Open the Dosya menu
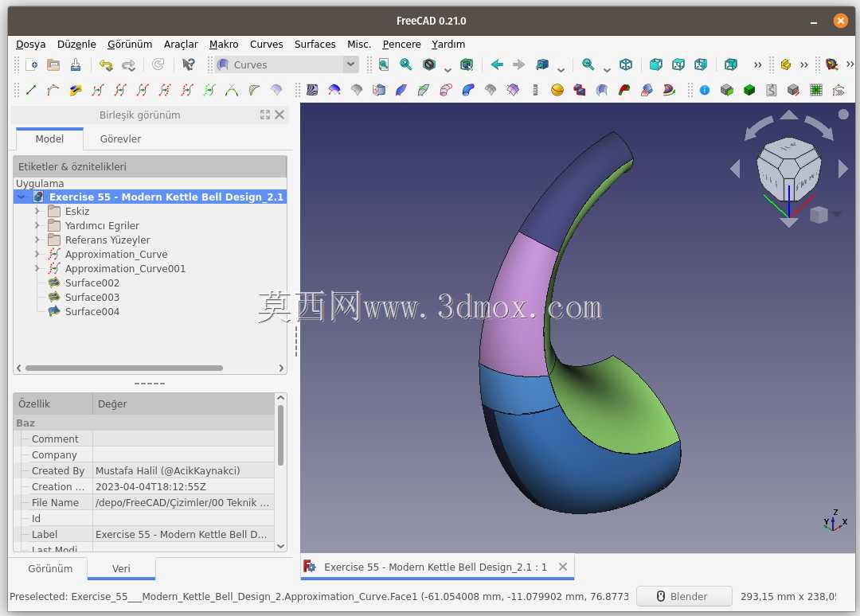Screen dimensions: 860x616 pos(31,44)
